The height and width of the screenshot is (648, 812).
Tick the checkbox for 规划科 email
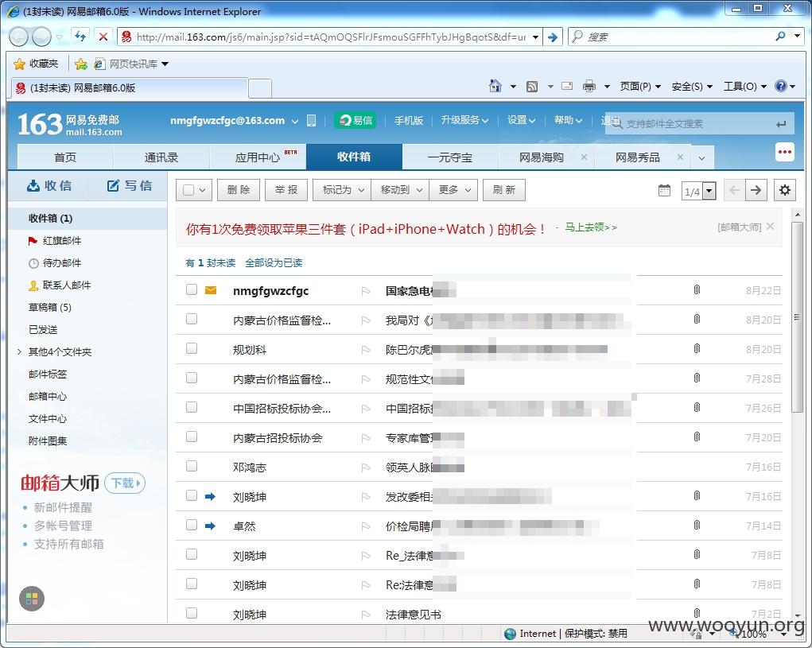pos(192,348)
